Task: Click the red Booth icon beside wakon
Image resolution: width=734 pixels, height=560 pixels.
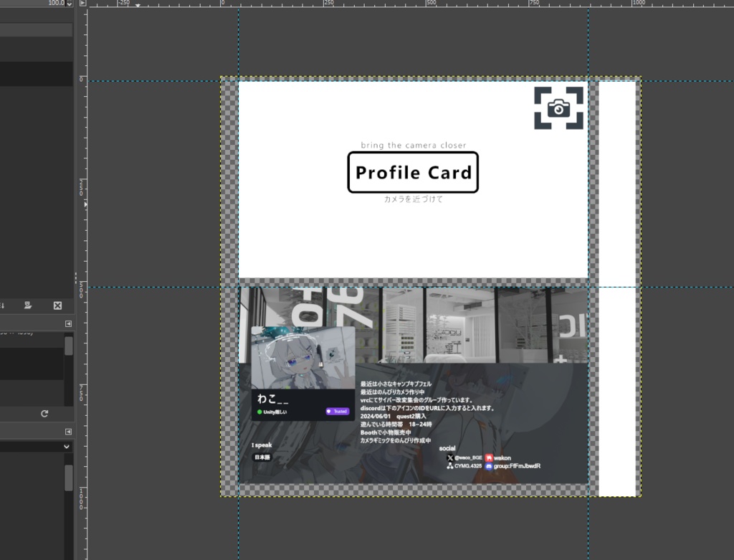Action: tap(489, 458)
